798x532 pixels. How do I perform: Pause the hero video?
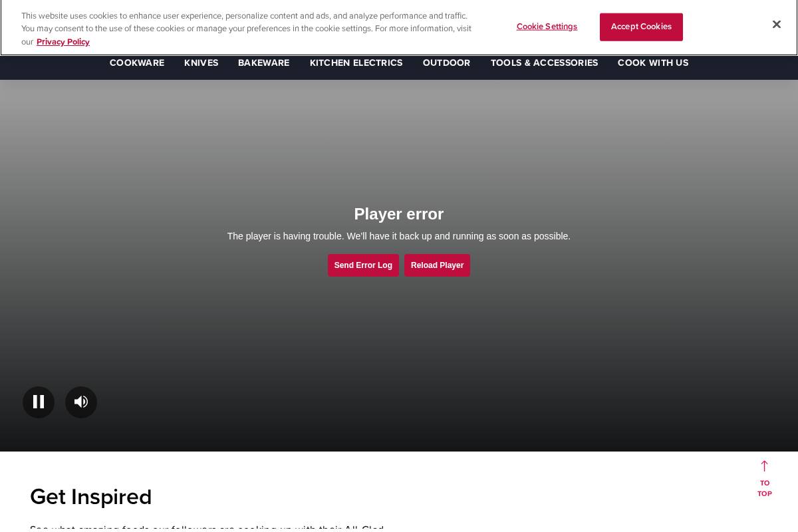click(39, 402)
